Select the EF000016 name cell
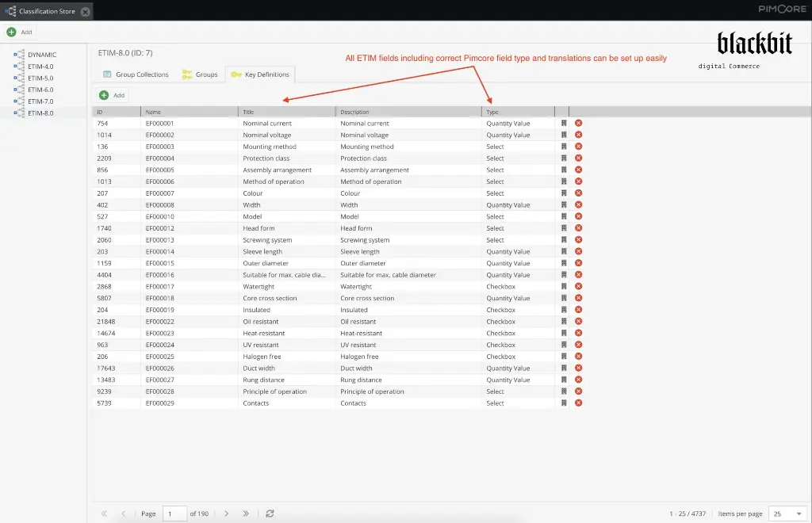Viewport: 812px width, 523px height. click(190, 275)
